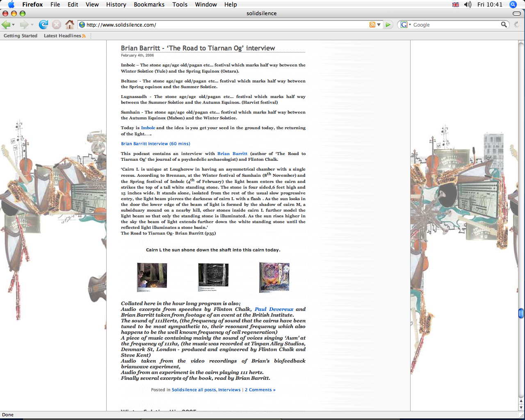Click the volume speaker icon in menu bar
This screenshot has height=420, width=525.
pyautogui.click(x=468, y=5)
